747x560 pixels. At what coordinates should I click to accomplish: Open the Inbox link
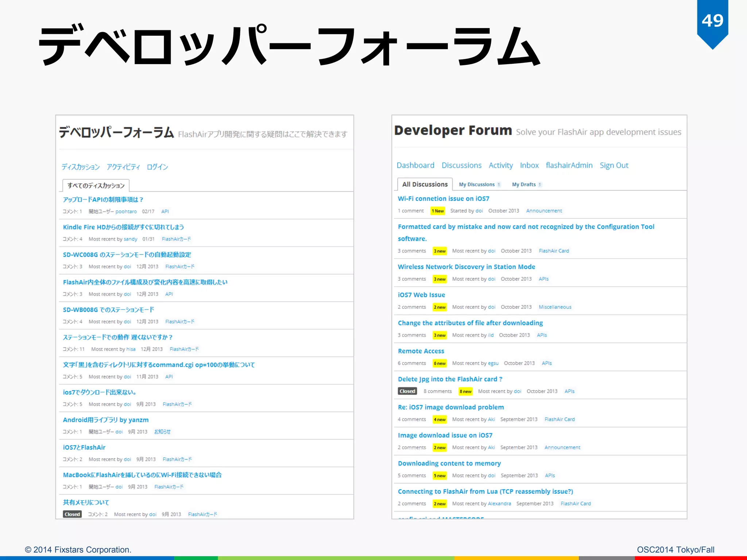tap(529, 165)
